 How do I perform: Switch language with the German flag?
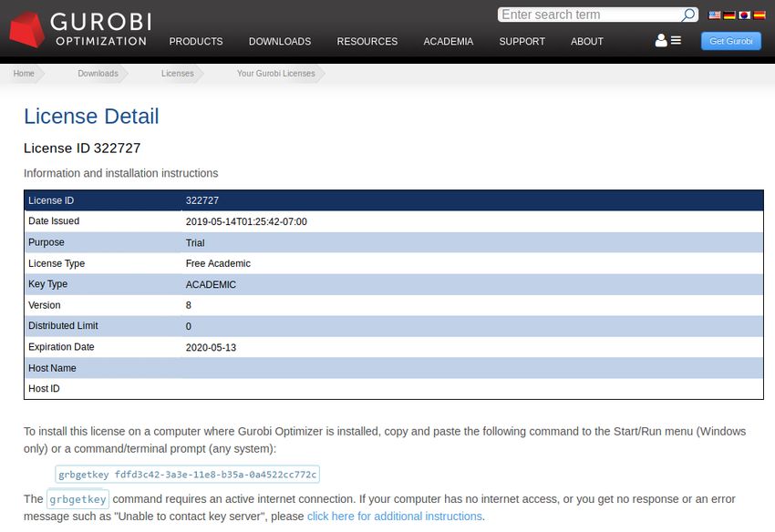click(x=729, y=15)
